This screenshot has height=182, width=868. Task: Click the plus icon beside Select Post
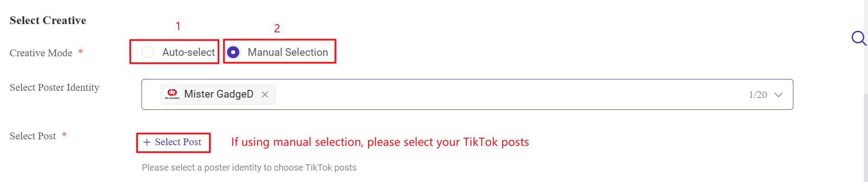[147, 142]
